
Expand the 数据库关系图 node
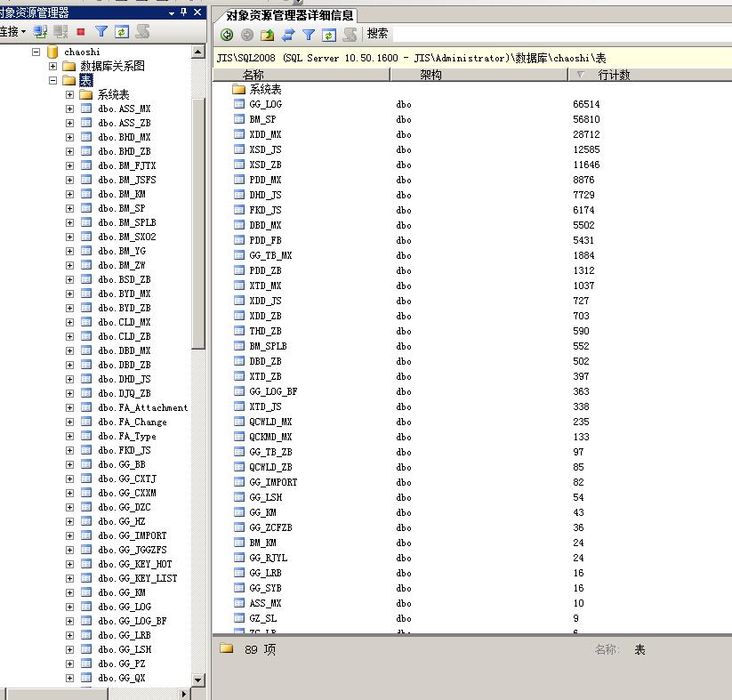pos(52,67)
